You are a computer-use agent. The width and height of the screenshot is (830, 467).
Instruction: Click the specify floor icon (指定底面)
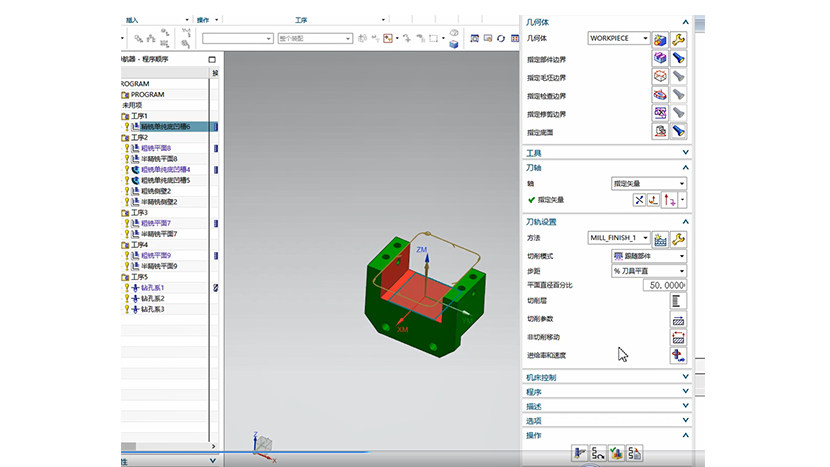coord(659,131)
